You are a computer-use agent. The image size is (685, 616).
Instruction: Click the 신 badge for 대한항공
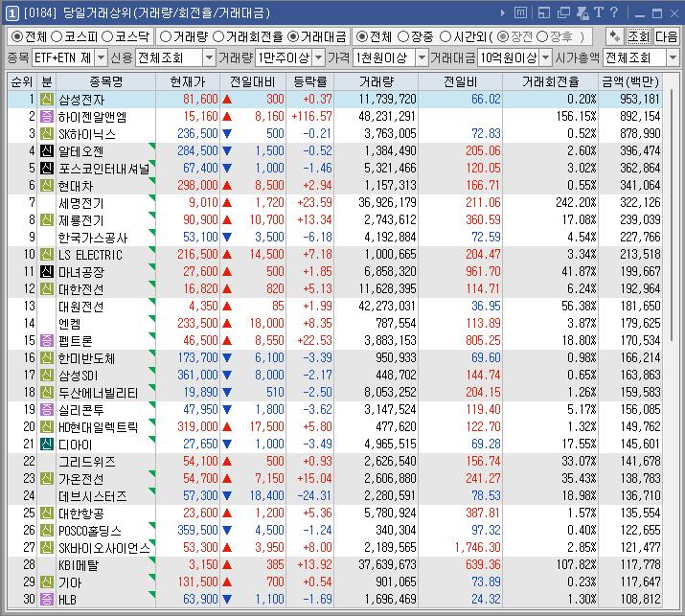point(47,513)
